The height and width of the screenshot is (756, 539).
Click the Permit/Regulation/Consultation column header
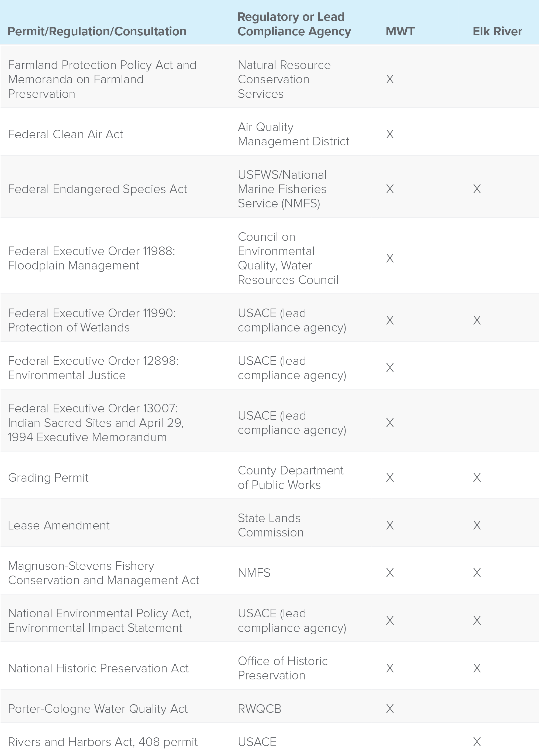(x=97, y=32)
